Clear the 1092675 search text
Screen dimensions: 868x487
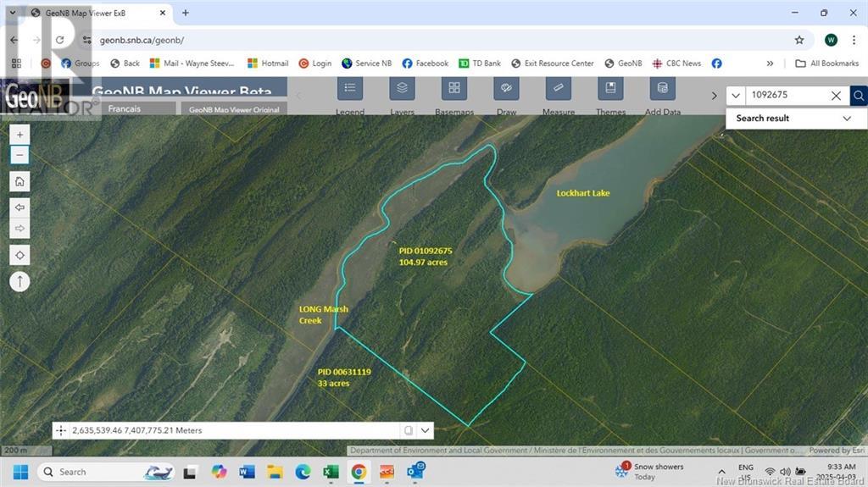pos(836,96)
